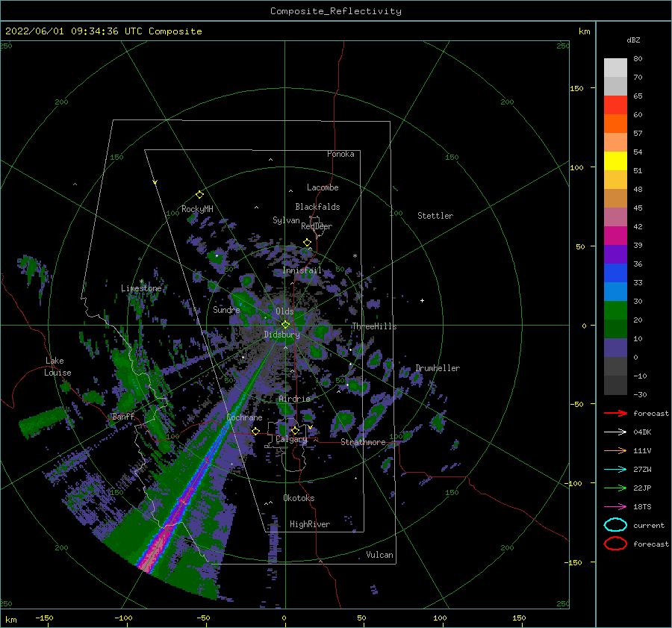This screenshot has width=672, height=628.
Task: Click the Innisfail label
Action: pos(302,270)
